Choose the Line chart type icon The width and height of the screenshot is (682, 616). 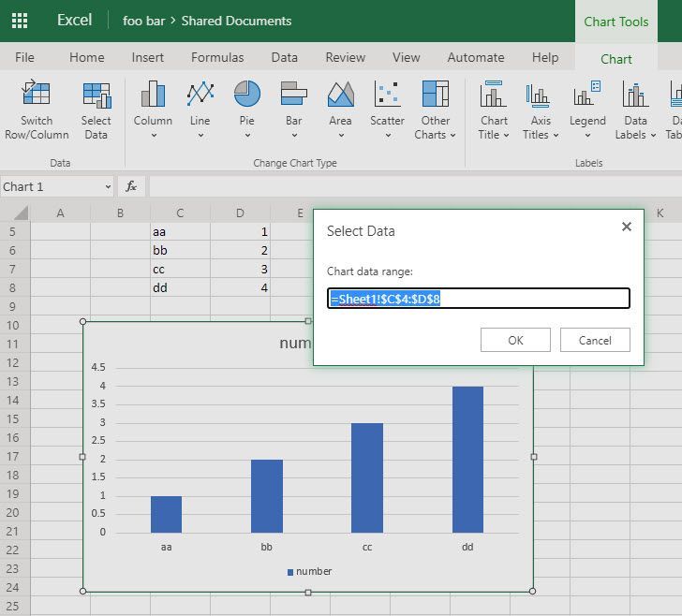pyautogui.click(x=200, y=94)
